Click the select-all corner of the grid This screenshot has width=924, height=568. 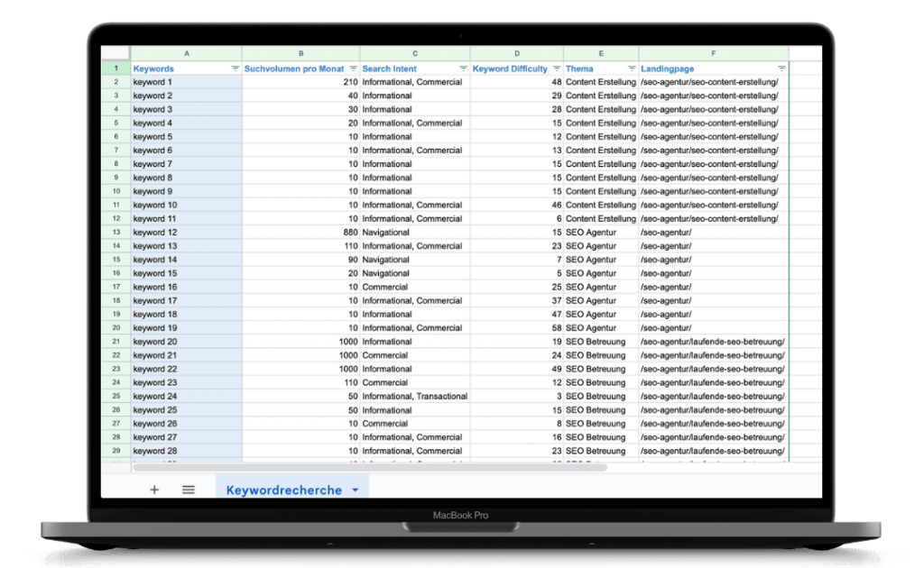tap(115, 53)
